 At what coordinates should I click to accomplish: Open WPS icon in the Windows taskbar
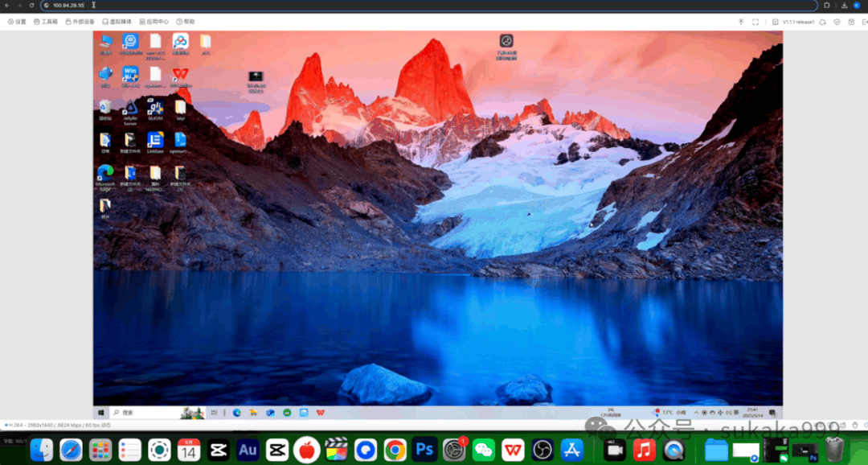click(x=321, y=413)
